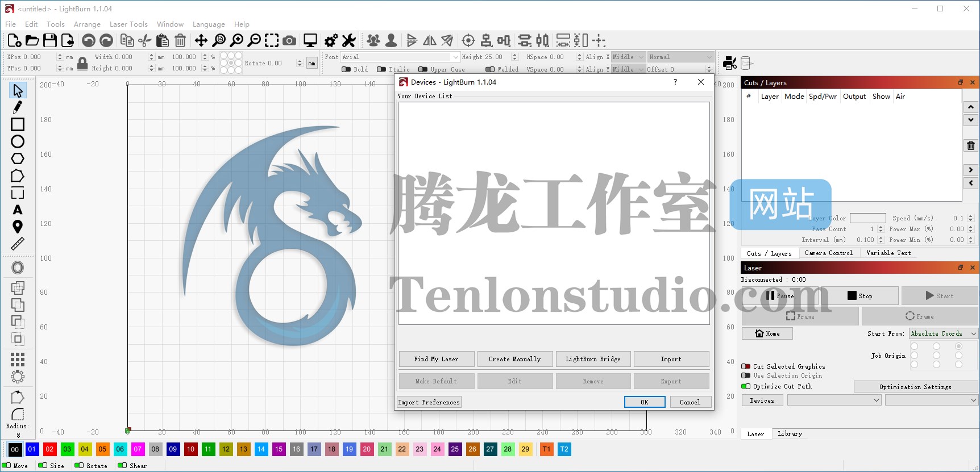Open the Normal text mode dropdown
980x472 pixels.
(680, 57)
